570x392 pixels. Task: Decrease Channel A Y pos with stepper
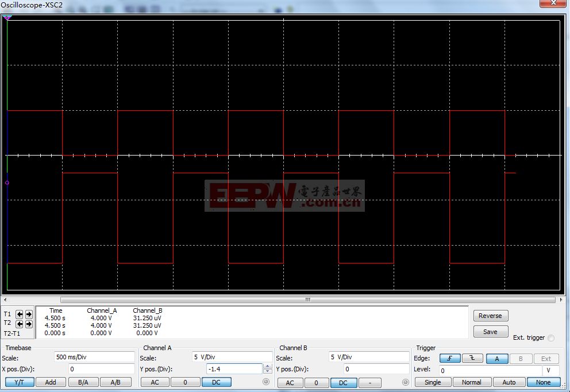(x=268, y=371)
